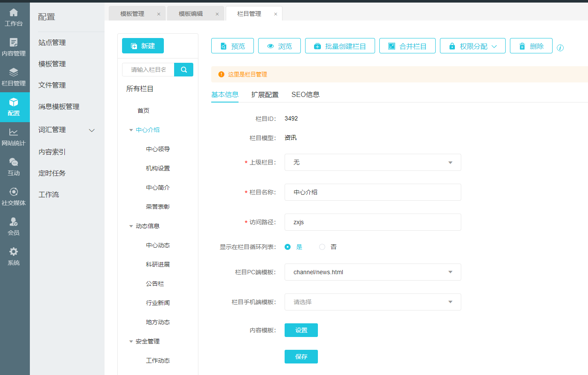This screenshot has width=588, height=375.
Task: Open 社交媒体 sidebar icon
Action: point(14,196)
